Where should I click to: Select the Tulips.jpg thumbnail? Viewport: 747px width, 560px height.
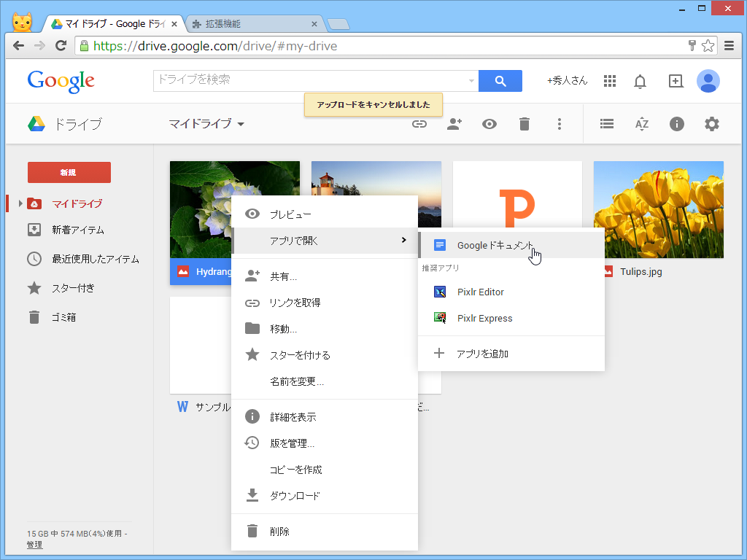point(658,209)
